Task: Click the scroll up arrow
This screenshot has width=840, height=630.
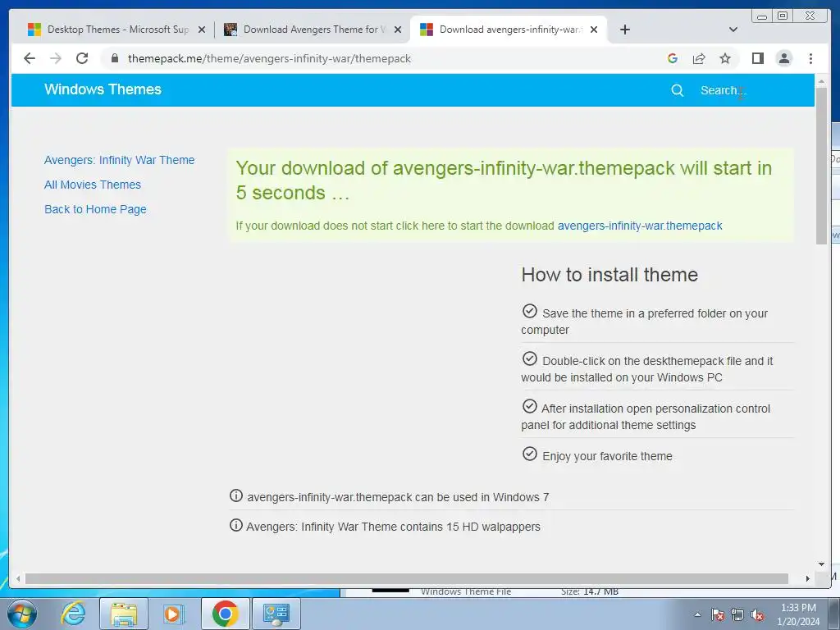Action: point(821,81)
